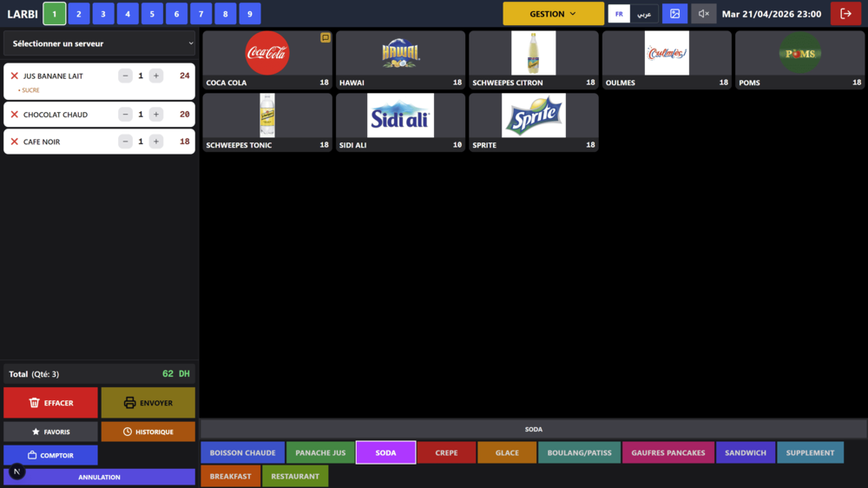Add SIDI ALI to order
Screen dimensions: 868x488
pyautogui.click(x=400, y=122)
